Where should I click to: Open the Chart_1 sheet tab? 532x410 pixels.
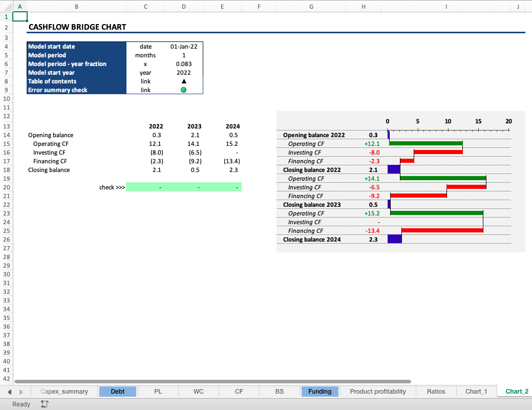476,392
